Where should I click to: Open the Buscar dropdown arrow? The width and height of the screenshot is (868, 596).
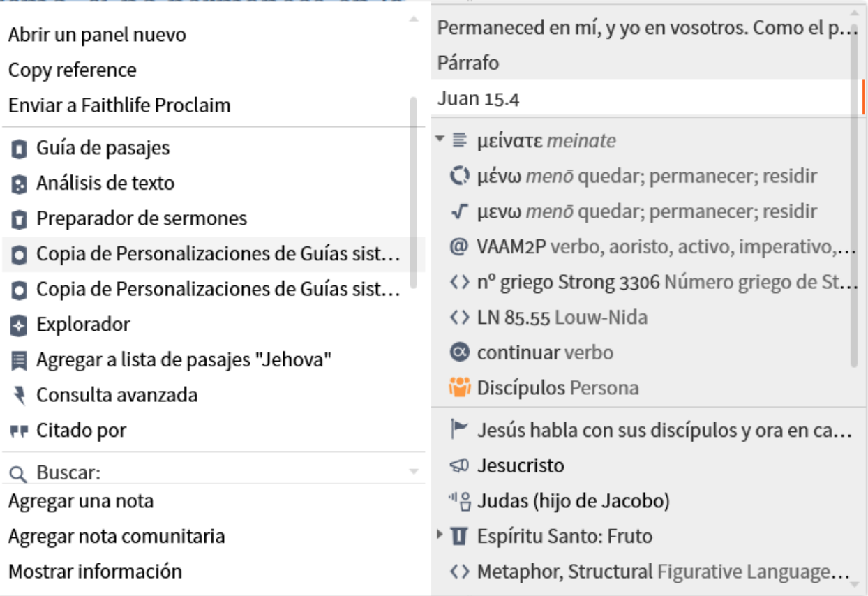pyautogui.click(x=414, y=472)
